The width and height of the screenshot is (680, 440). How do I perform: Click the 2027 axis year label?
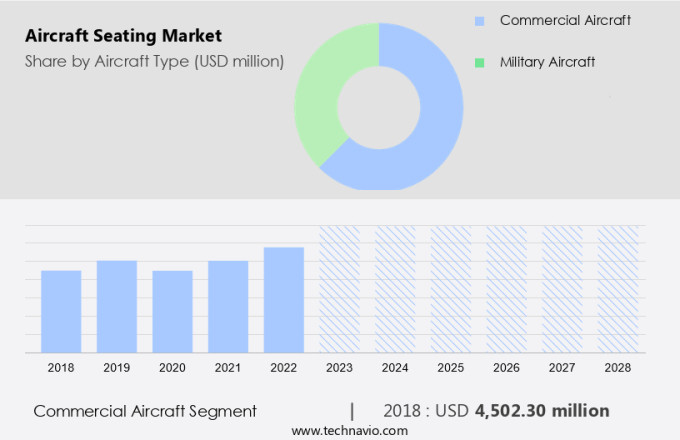point(562,368)
